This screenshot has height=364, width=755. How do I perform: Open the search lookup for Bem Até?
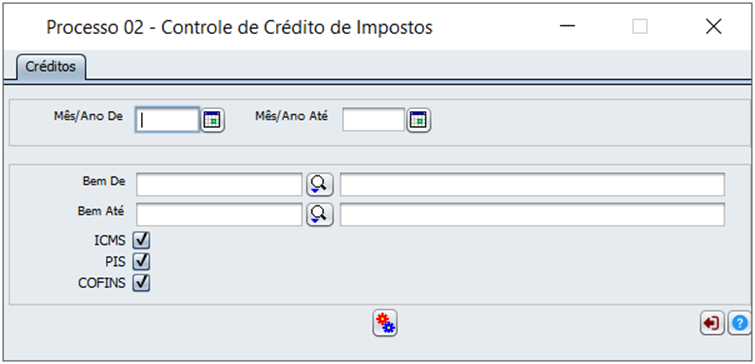[x=320, y=215]
